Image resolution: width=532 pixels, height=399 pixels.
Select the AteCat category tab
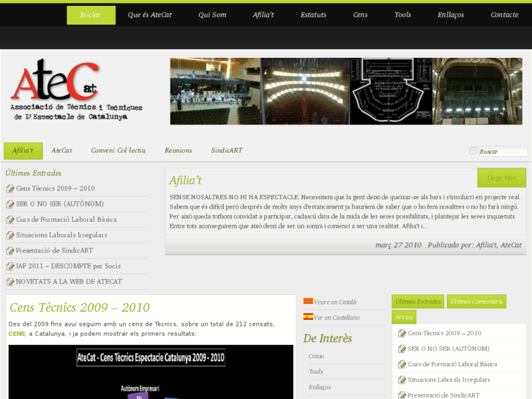(x=61, y=151)
